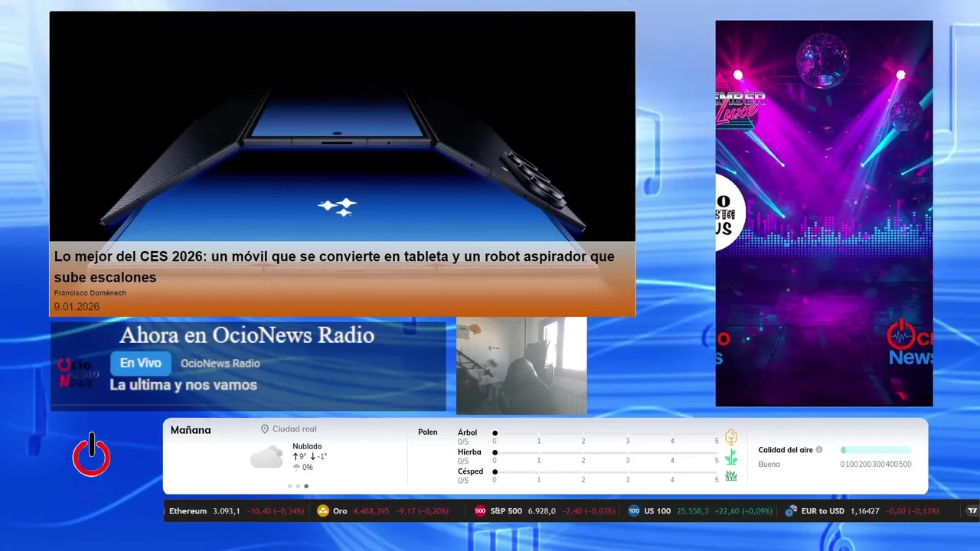Click the EUR to USD flag icon
This screenshot has height=551, width=980.
pyautogui.click(x=791, y=511)
